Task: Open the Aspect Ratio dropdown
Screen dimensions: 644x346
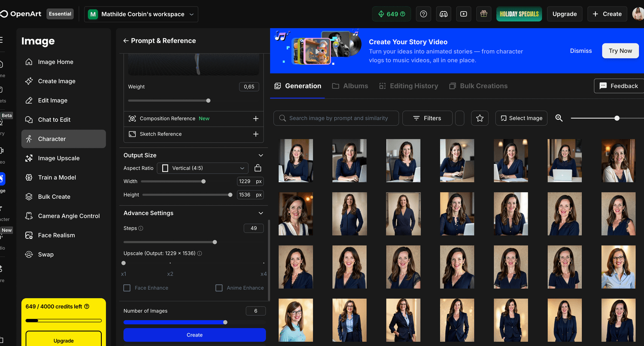Action: point(202,168)
